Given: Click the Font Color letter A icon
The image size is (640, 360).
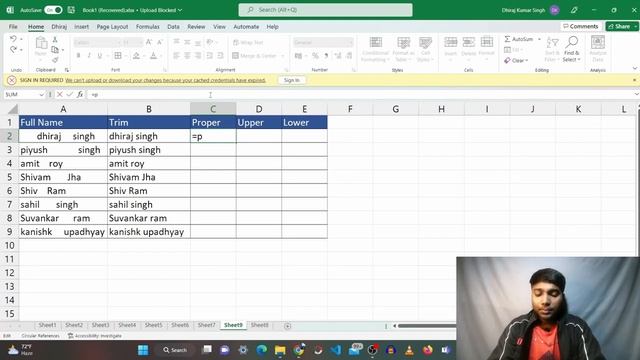Looking at the screenshot, I should click(x=153, y=56).
